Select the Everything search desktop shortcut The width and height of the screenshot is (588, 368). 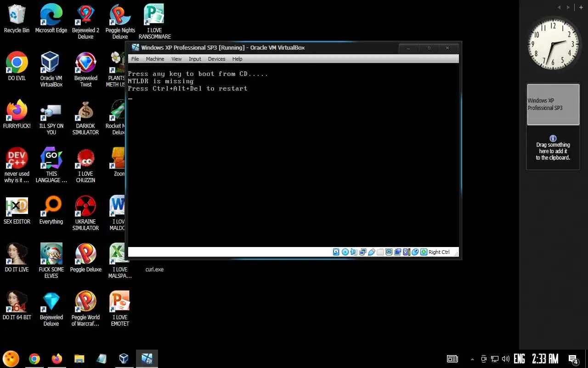tap(51, 210)
